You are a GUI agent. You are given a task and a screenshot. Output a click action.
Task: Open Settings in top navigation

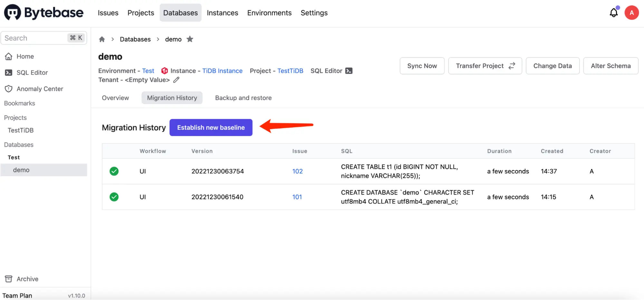(314, 13)
